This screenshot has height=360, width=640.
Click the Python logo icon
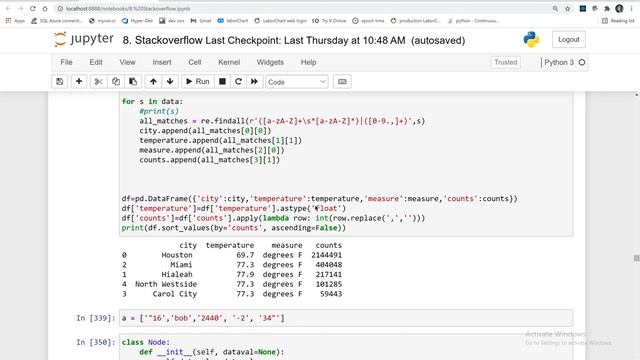tap(531, 40)
